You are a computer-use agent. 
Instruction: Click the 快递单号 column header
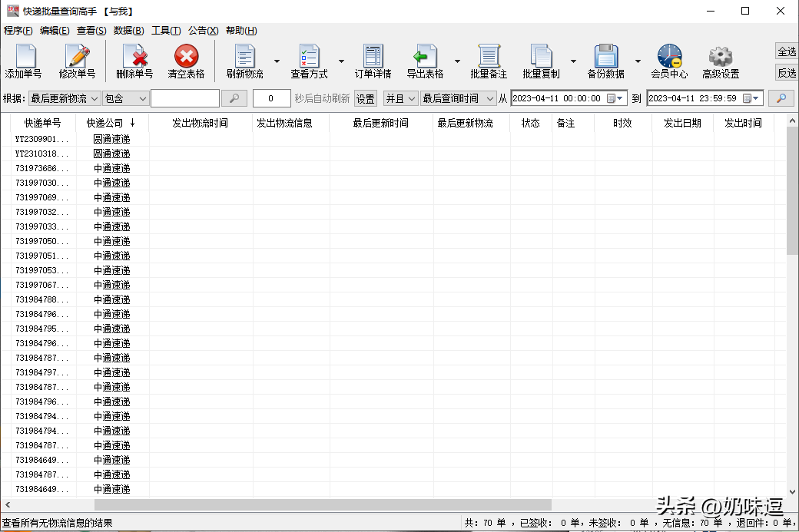click(42, 123)
